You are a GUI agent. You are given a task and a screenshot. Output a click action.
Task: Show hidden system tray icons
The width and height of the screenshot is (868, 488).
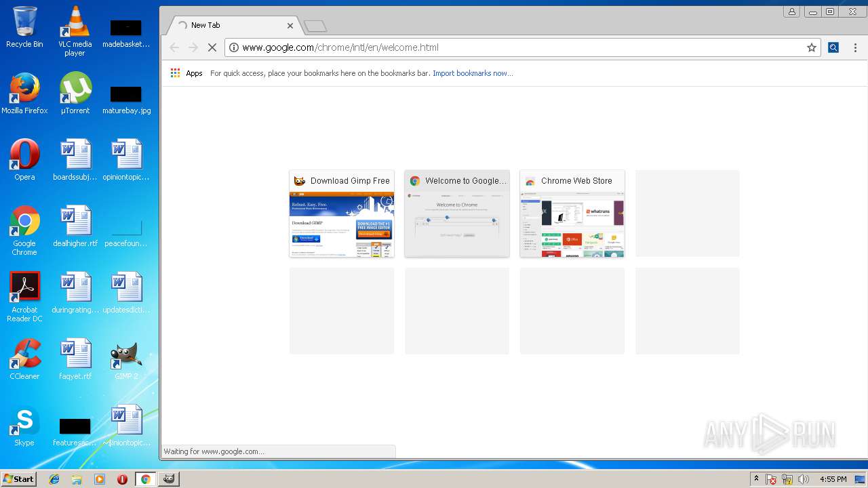click(757, 479)
